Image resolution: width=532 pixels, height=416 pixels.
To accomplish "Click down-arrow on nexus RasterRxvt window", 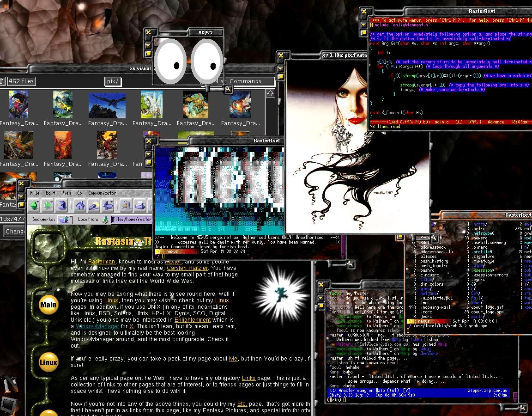I will pos(149,154).
